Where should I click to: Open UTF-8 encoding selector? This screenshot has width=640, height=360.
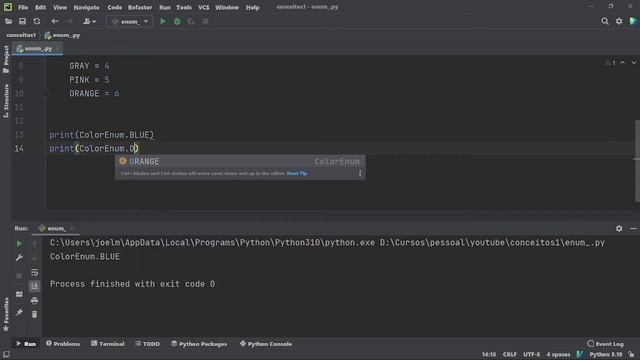pyautogui.click(x=531, y=354)
